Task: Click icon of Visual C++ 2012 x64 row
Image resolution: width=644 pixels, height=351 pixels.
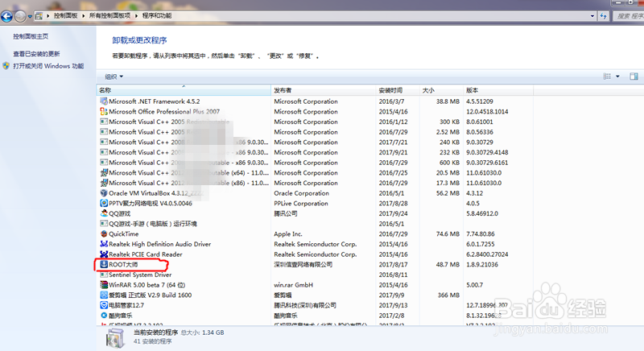Action: point(104,172)
